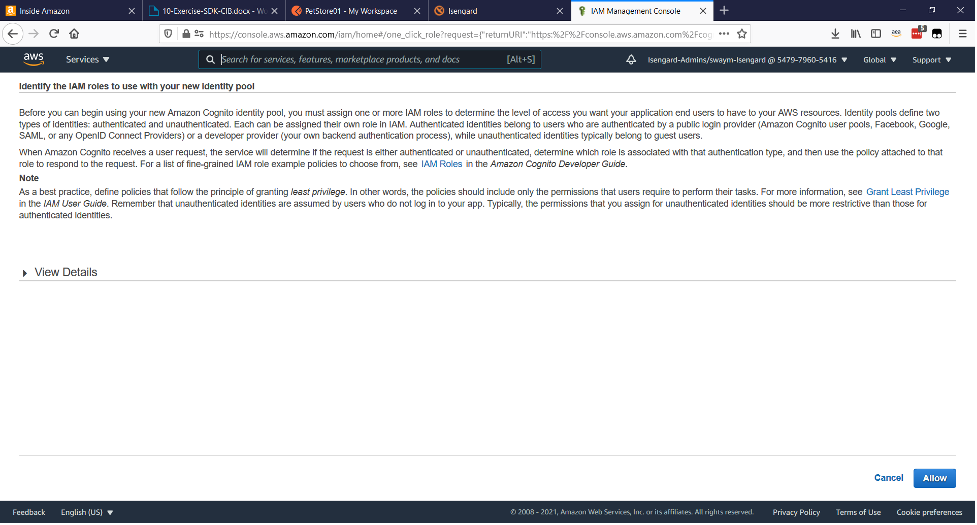Open the Firefox hamburger menu
Viewport: 977px width, 525px height.
coord(962,34)
